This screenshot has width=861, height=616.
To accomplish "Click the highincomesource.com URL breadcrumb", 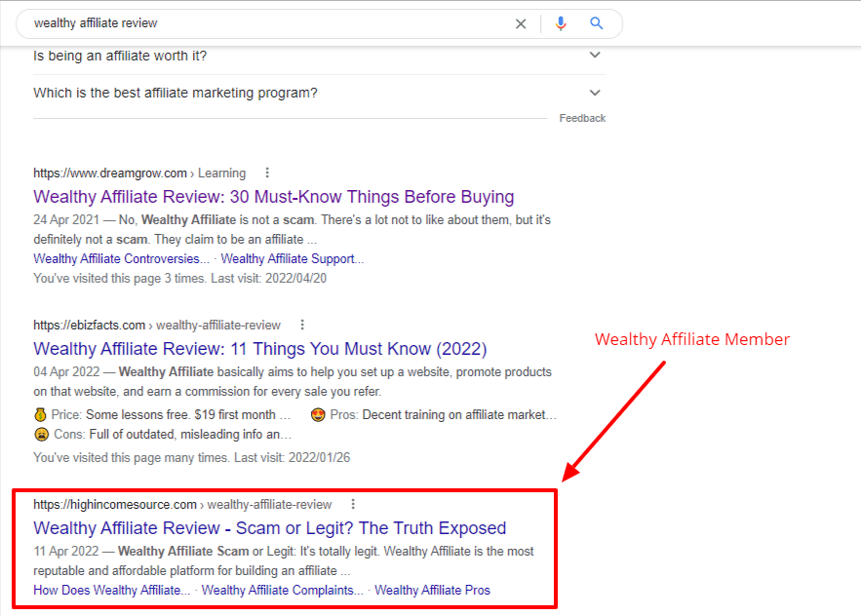I will coord(182,504).
